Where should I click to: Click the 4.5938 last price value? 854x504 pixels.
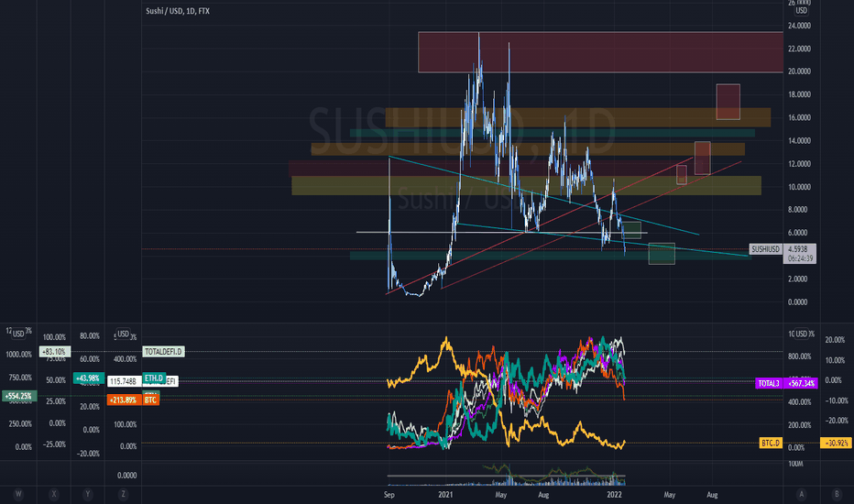click(799, 249)
